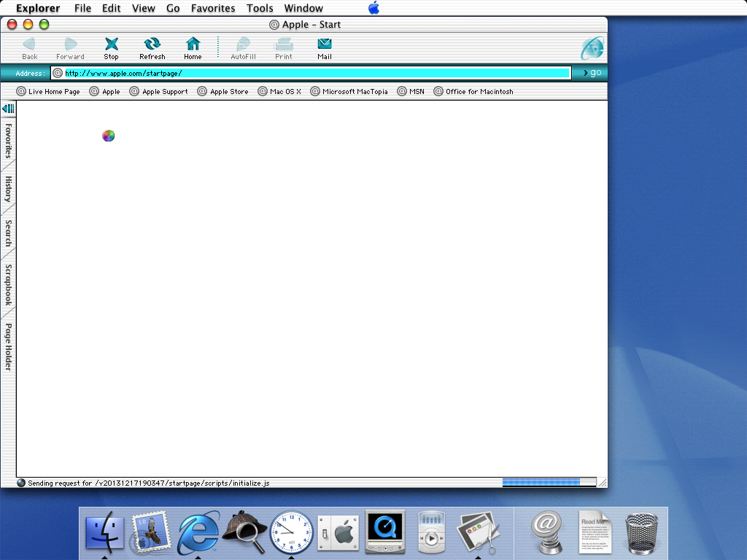Image resolution: width=747 pixels, height=560 pixels.
Task: Click the globe icon in status bar
Action: tap(21, 483)
